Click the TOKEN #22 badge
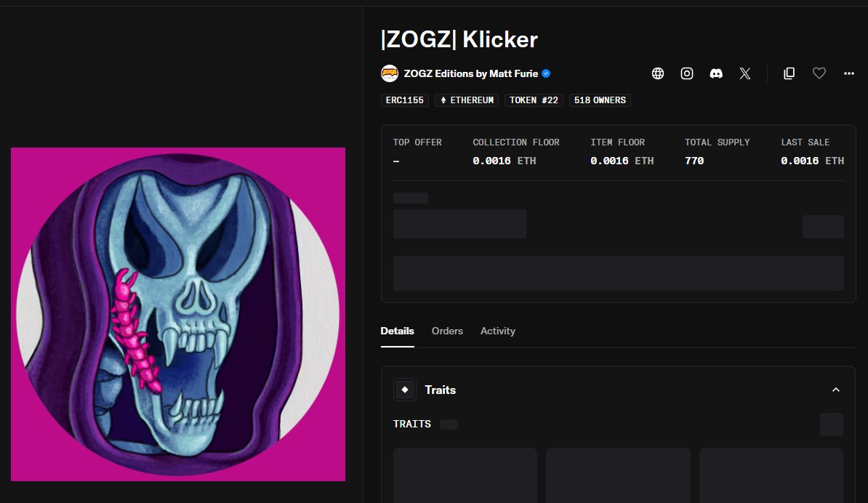Viewport: 868px width, 503px height. (x=534, y=100)
